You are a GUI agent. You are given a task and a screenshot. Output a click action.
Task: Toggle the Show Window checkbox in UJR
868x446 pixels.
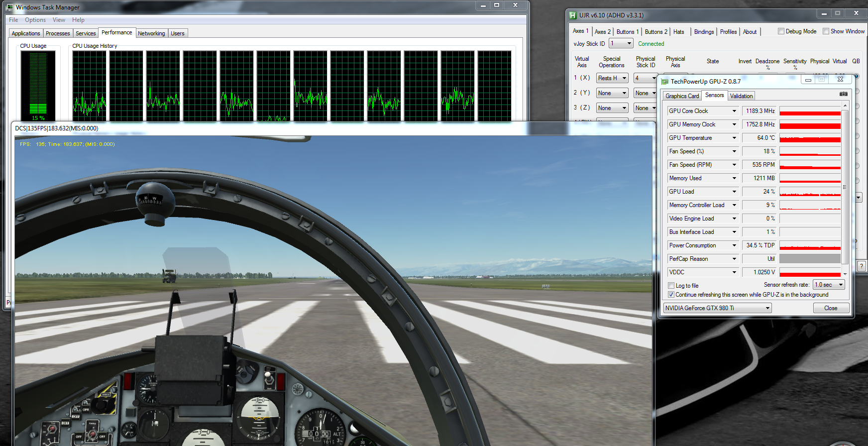(826, 31)
